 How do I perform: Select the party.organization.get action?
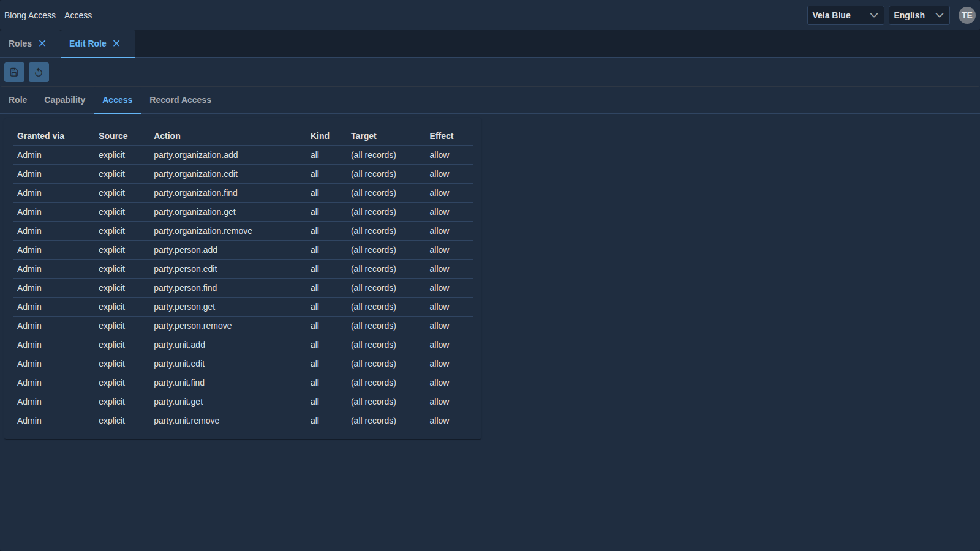click(x=195, y=212)
